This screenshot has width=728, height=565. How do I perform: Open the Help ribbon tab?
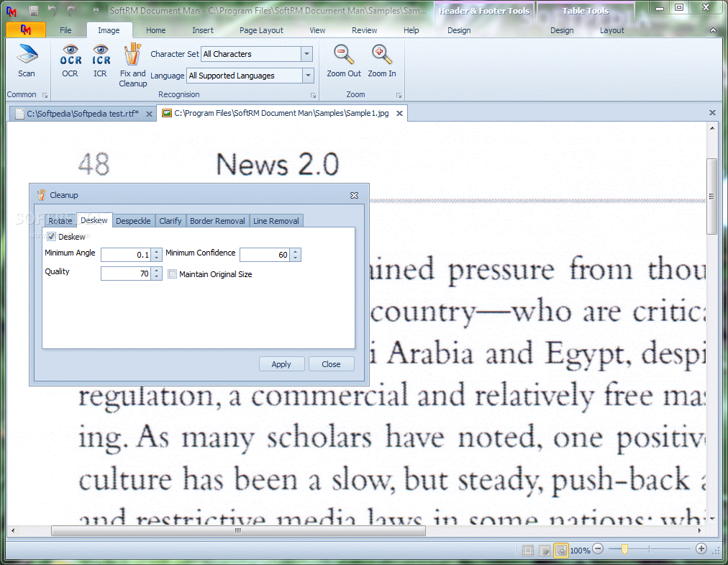[x=411, y=30]
